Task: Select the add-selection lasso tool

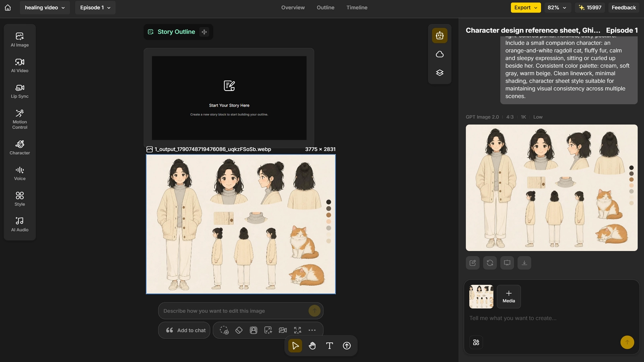Action: [224, 330]
